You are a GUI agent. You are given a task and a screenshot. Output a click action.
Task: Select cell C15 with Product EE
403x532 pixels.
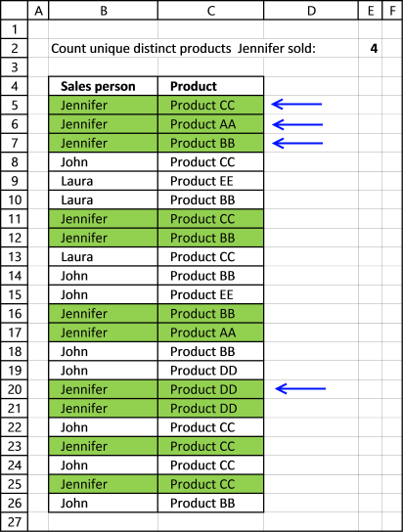[210, 294]
